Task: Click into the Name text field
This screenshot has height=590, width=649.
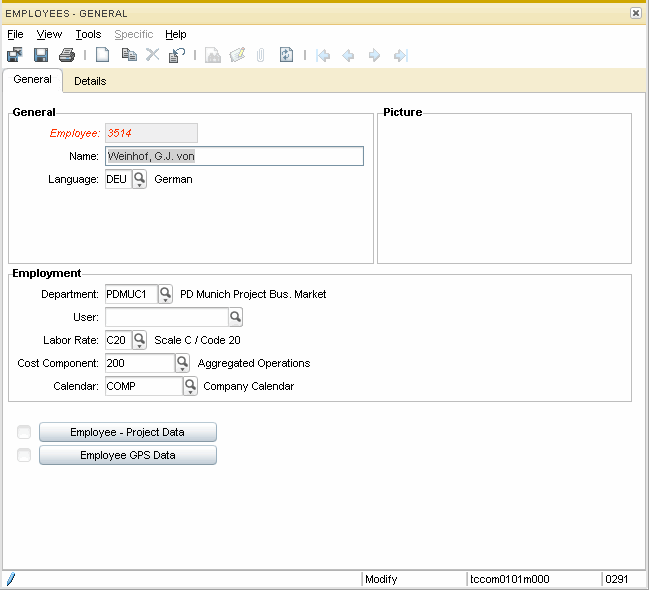Action: pyautogui.click(x=234, y=156)
